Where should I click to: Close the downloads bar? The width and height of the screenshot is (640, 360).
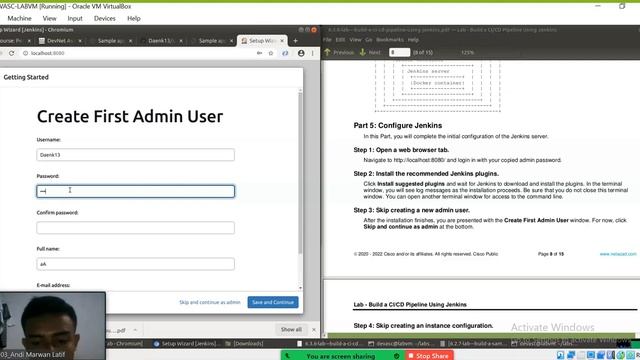coord(314,329)
